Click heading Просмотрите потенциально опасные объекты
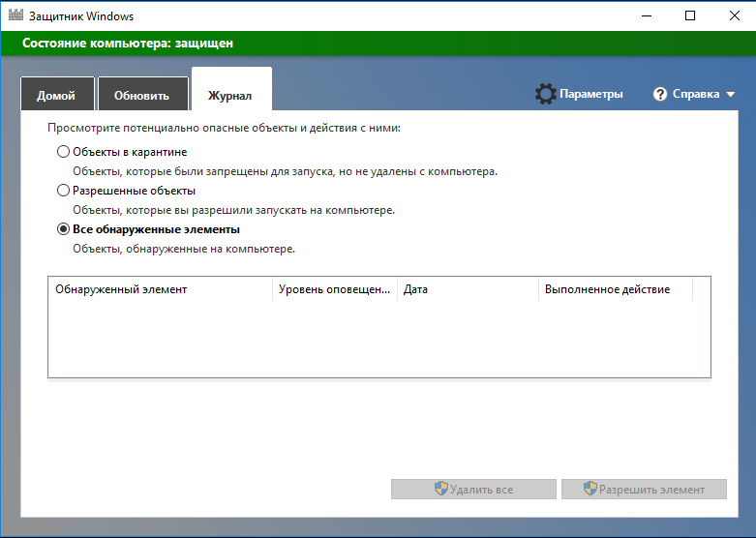The image size is (756, 538). (x=224, y=129)
